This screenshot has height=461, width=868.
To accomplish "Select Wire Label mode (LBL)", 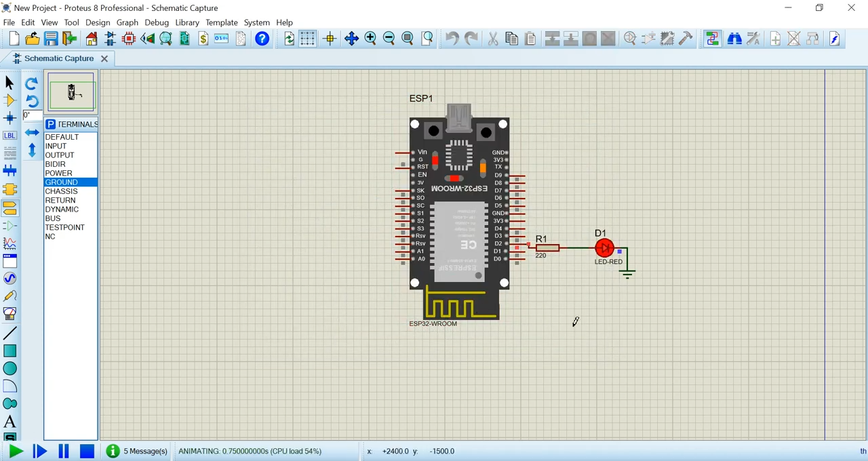I will point(9,135).
